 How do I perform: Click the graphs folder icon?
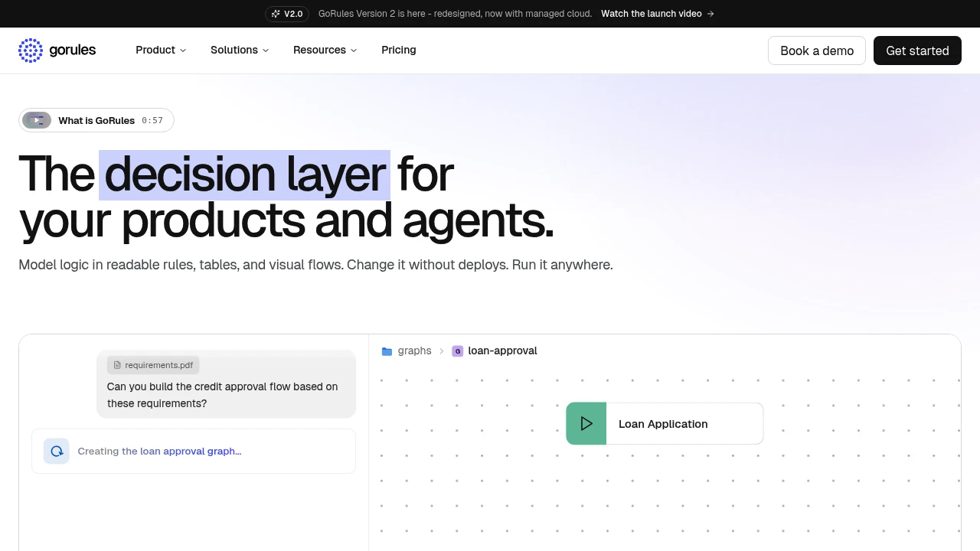click(x=387, y=351)
